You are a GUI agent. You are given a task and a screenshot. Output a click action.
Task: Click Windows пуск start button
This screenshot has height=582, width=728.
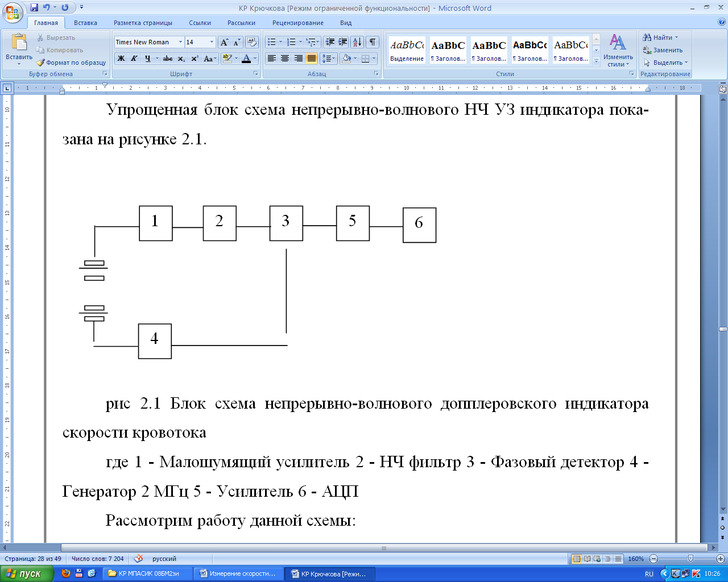point(27,573)
